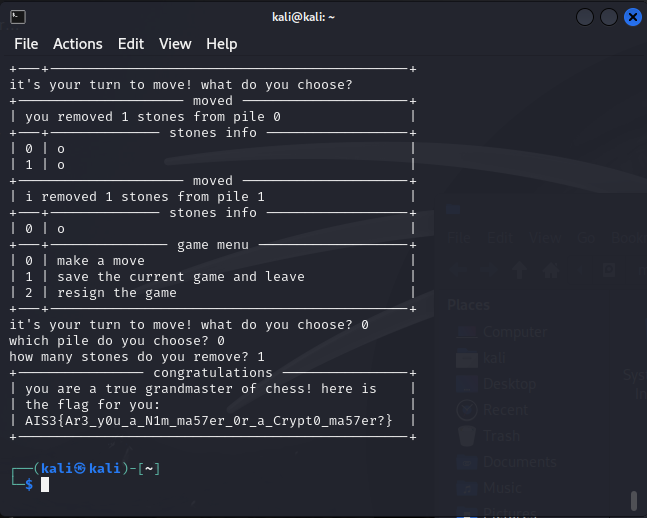Close the terminal with the blue X button

coord(633,17)
